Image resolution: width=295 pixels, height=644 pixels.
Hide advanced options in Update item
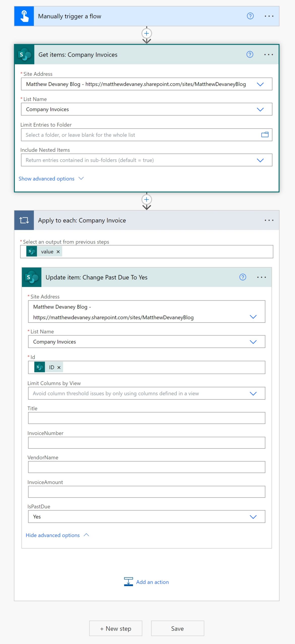click(57, 535)
